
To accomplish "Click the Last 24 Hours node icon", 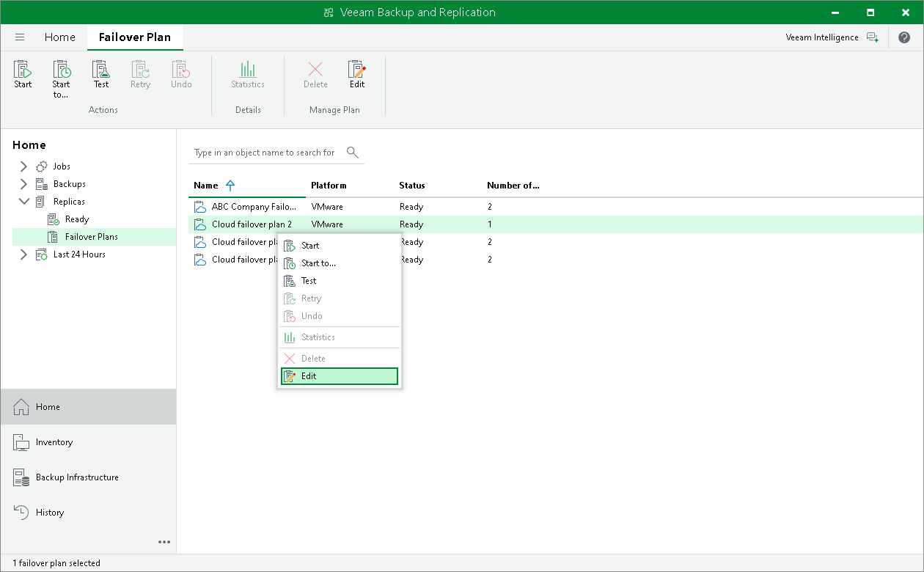I will click(x=42, y=254).
